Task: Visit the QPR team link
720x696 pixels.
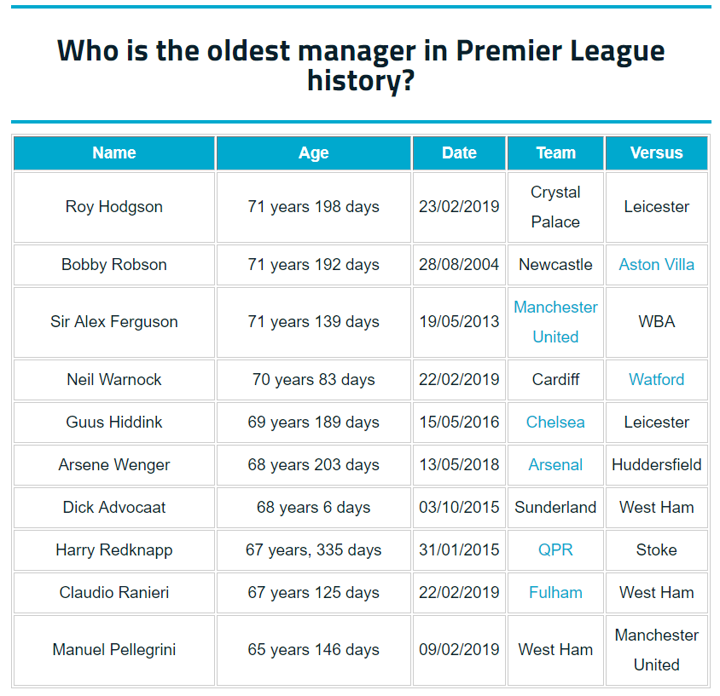Action: point(555,550)
